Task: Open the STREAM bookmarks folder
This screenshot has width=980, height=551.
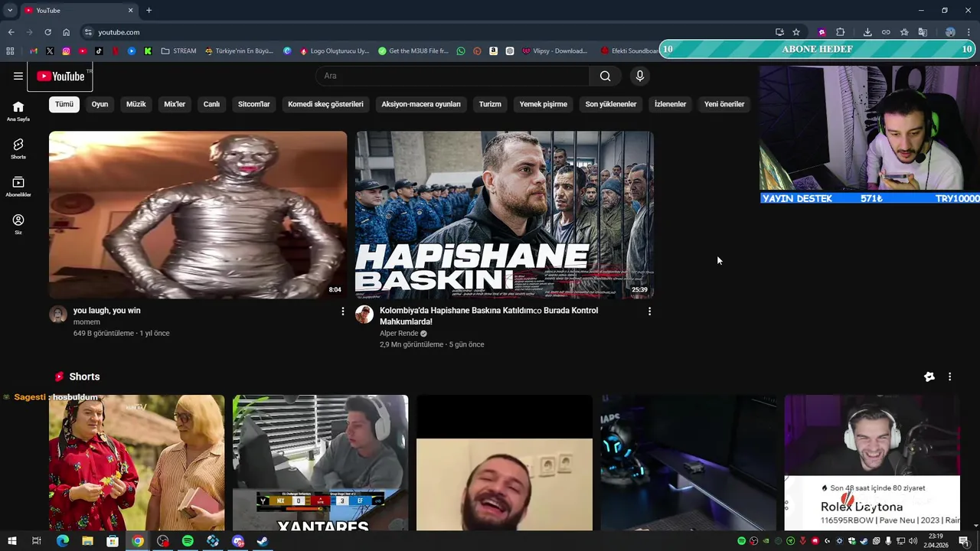Action: pos(178,51)
